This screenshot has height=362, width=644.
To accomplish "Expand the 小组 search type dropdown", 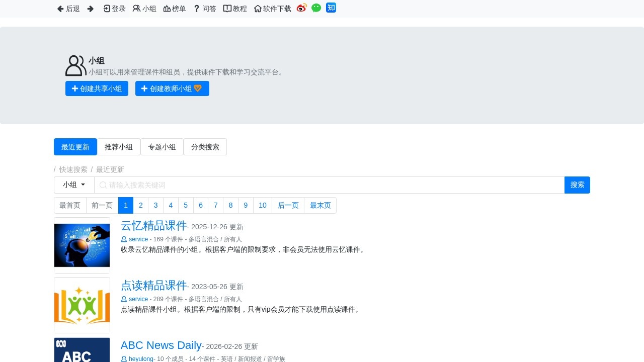I will point(74,185).
